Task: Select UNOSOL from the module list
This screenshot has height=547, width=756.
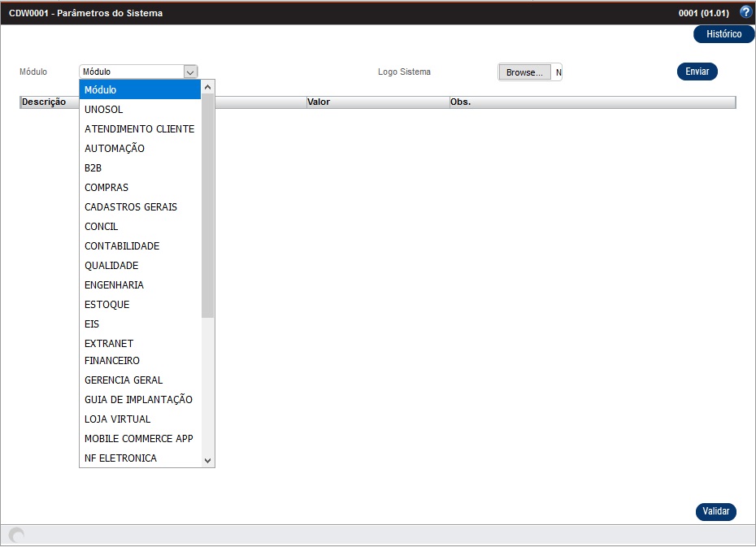Action: [104, 110]
